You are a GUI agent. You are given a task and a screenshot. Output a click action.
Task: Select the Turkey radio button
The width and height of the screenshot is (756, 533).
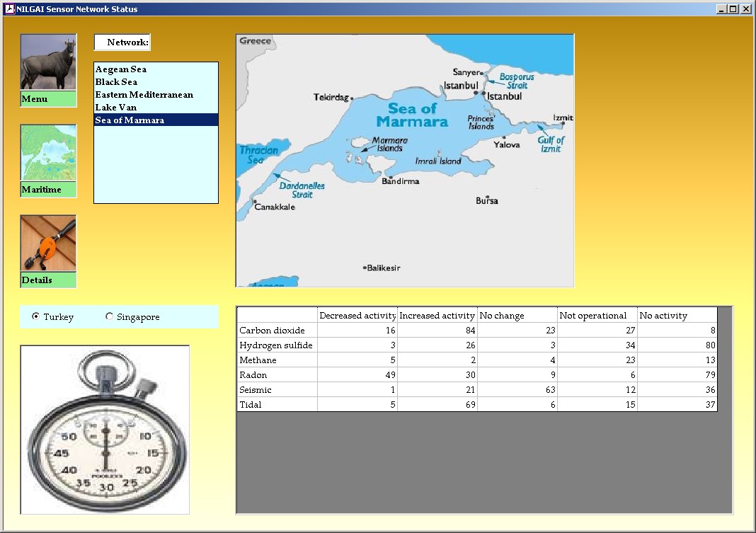coord(35,317)
